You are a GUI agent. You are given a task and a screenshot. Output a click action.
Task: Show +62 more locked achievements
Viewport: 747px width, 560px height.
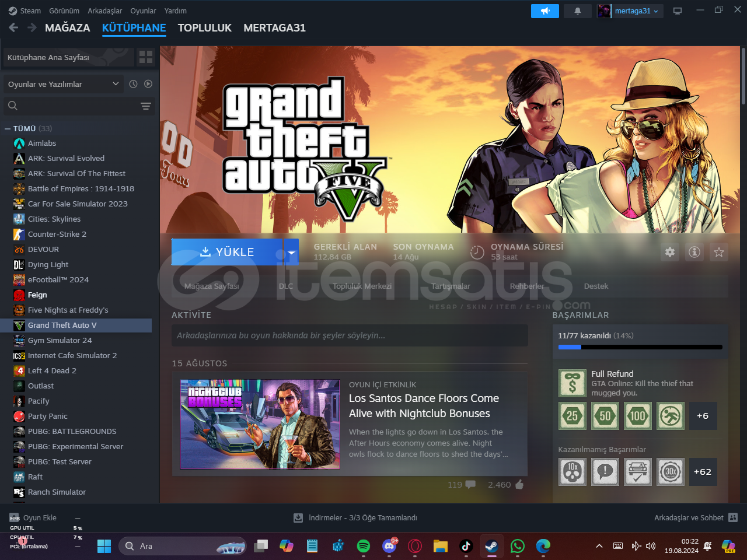703,472
